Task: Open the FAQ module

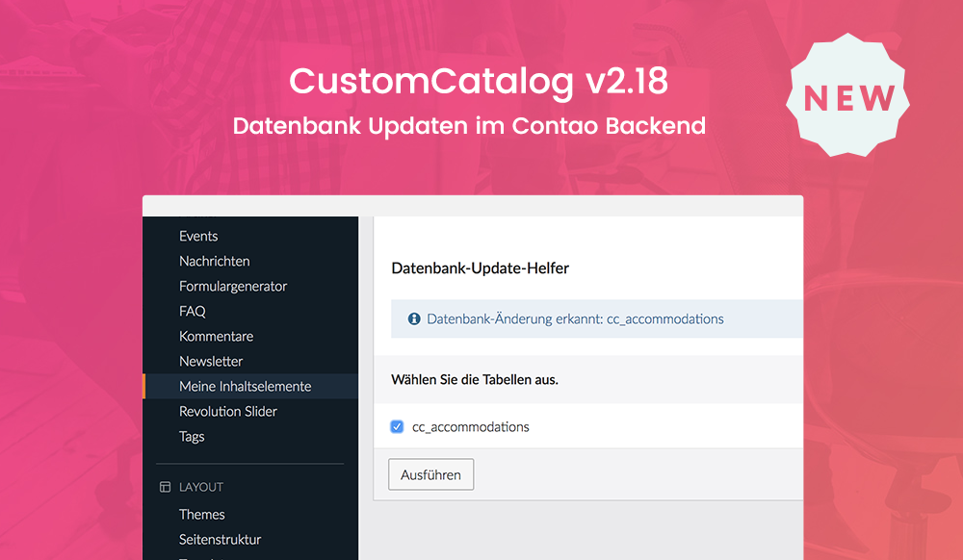Action: point(193,312)
